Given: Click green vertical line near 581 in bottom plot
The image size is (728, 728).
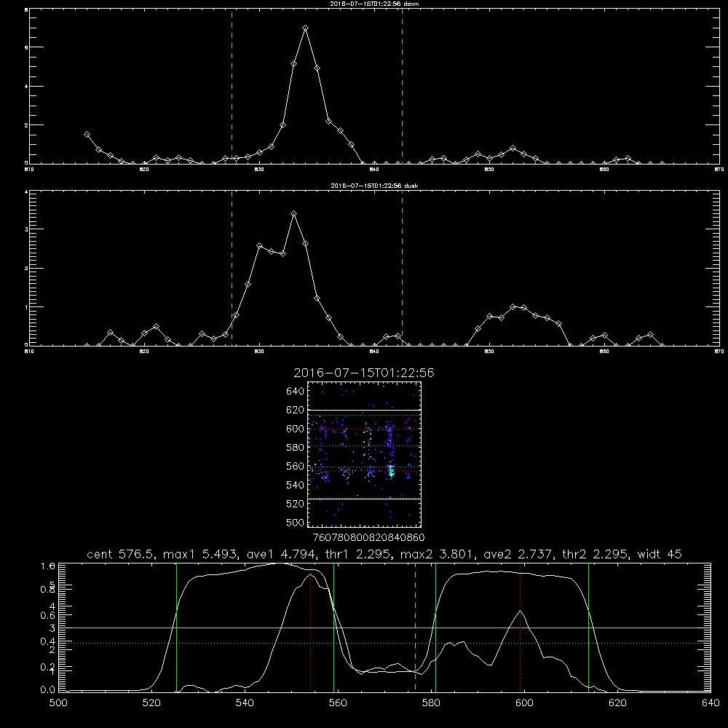Looking at the screenshot, I should click(x=435, y=628).
